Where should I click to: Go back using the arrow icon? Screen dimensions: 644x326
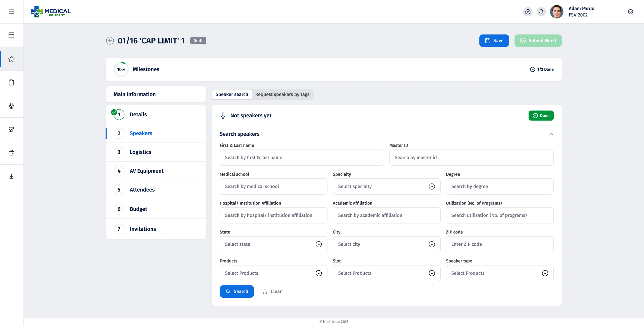tap(110, 41)
